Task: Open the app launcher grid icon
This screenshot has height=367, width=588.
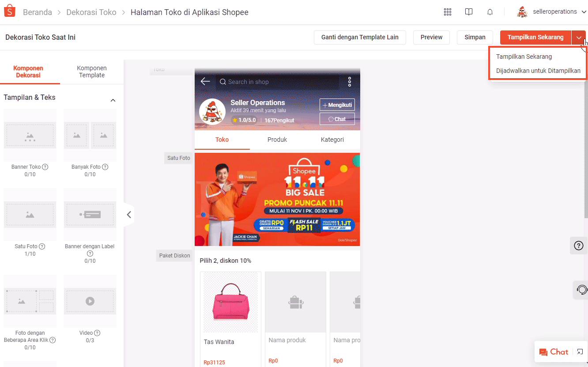Action: (447, 12)
